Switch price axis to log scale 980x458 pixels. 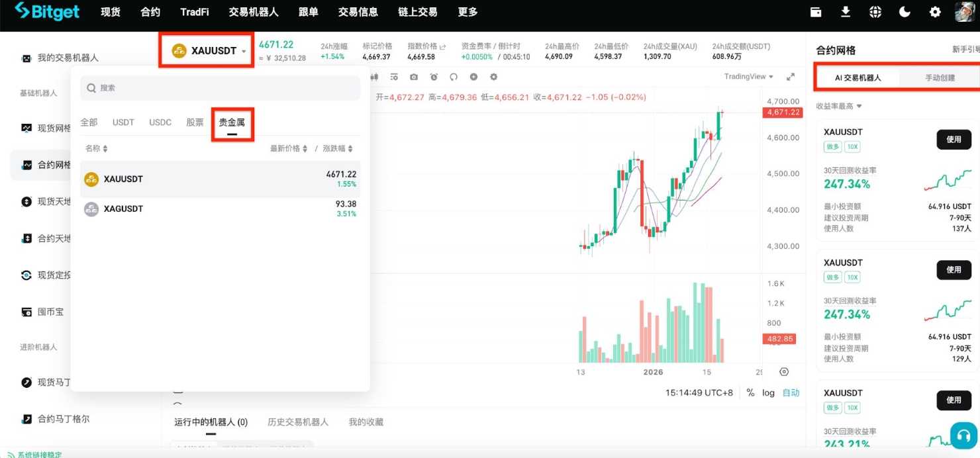(x=768, y=392)
